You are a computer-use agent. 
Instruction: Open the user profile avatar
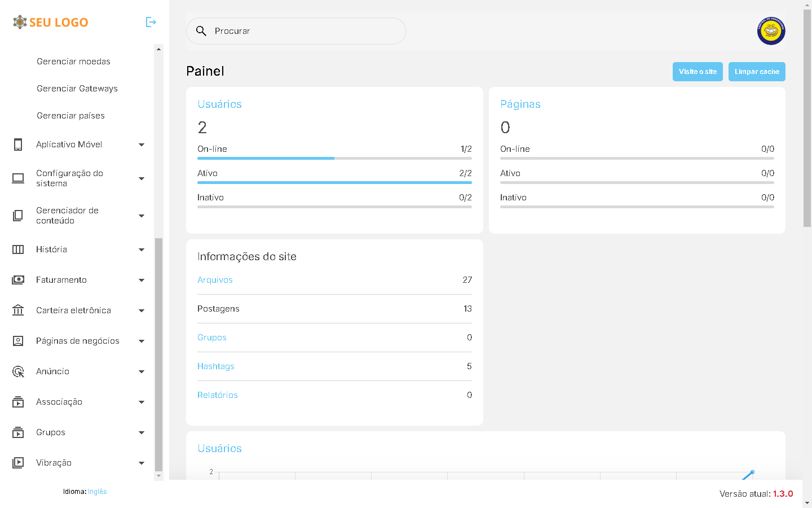771,31
